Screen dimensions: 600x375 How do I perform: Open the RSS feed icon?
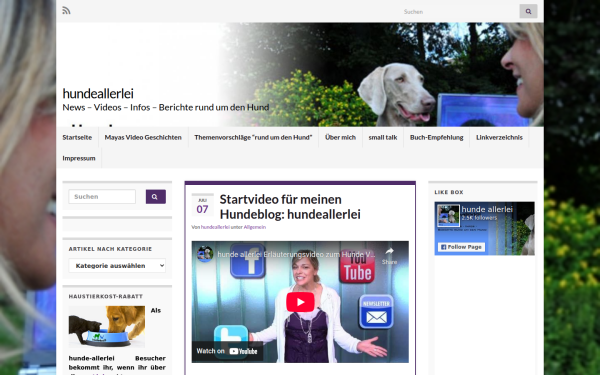[x=66, y=10]
